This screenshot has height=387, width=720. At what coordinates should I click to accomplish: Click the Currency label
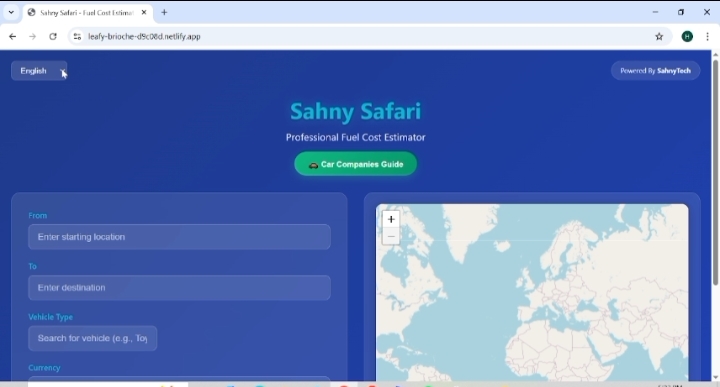click(44, 368)
